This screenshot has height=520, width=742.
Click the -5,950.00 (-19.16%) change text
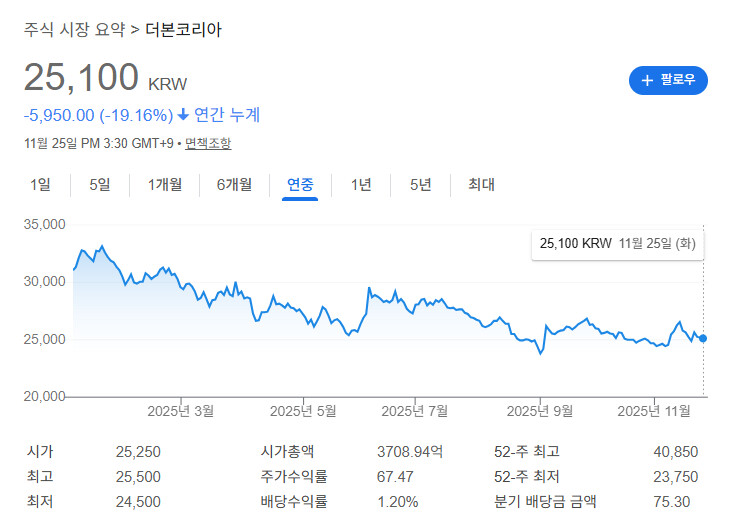(98, 115)
